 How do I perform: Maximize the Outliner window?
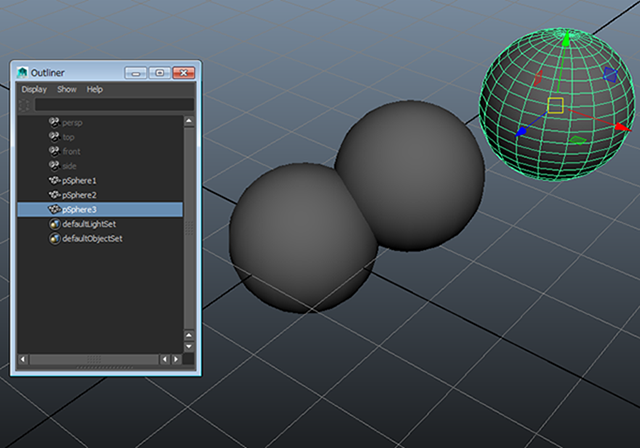160,73
